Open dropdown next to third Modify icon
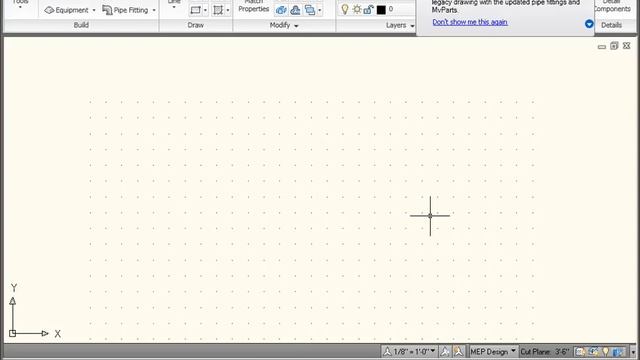The height and width of the screenshot is (360, 640). pos(320,10)
